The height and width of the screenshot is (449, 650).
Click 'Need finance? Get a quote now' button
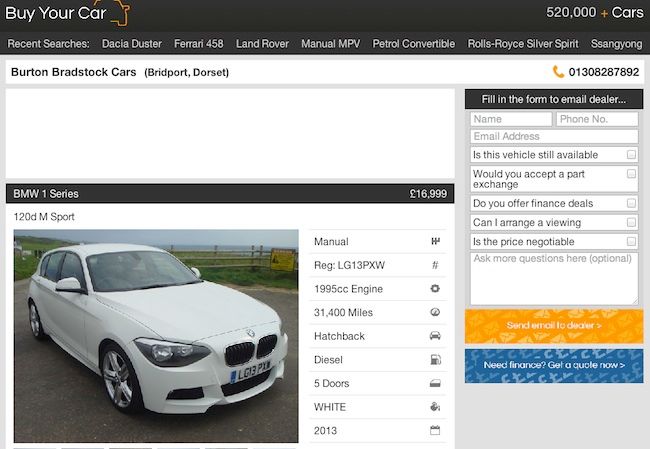[x=554, y=366]
